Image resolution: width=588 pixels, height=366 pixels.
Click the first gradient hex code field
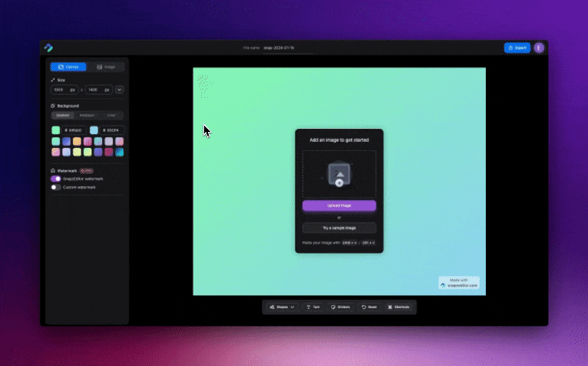pyautogui.click(x=74, y=130)
